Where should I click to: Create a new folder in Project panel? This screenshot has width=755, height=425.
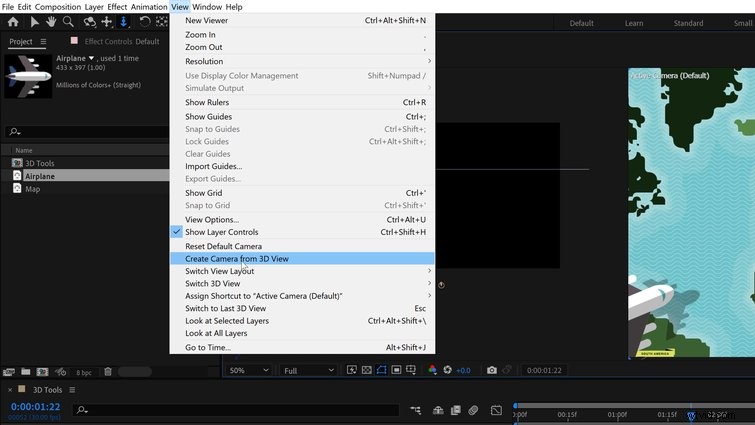pyautogui.click(x=26, y=372)
